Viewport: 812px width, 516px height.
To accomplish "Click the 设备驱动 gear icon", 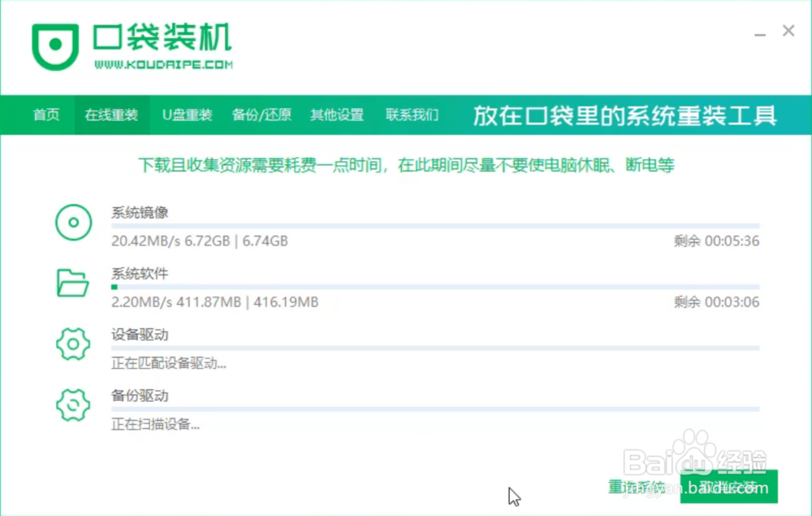I will [x=73, y=344].
